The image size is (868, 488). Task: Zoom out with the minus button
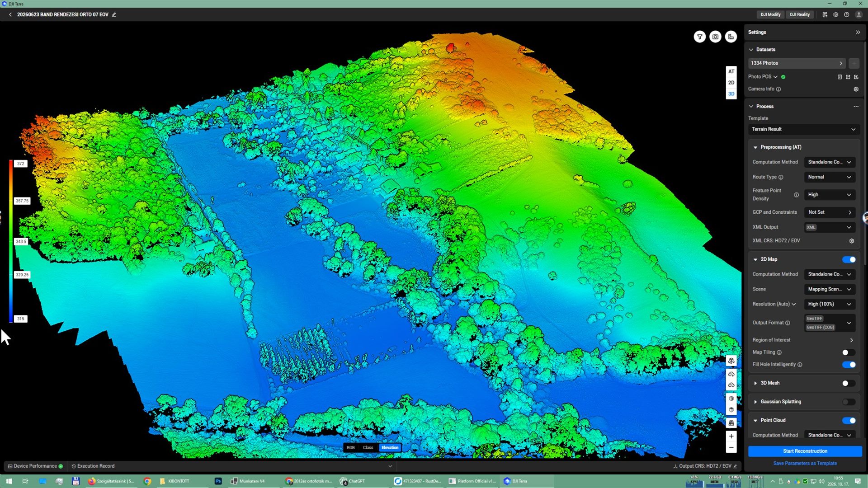click(x=731, y=447)
